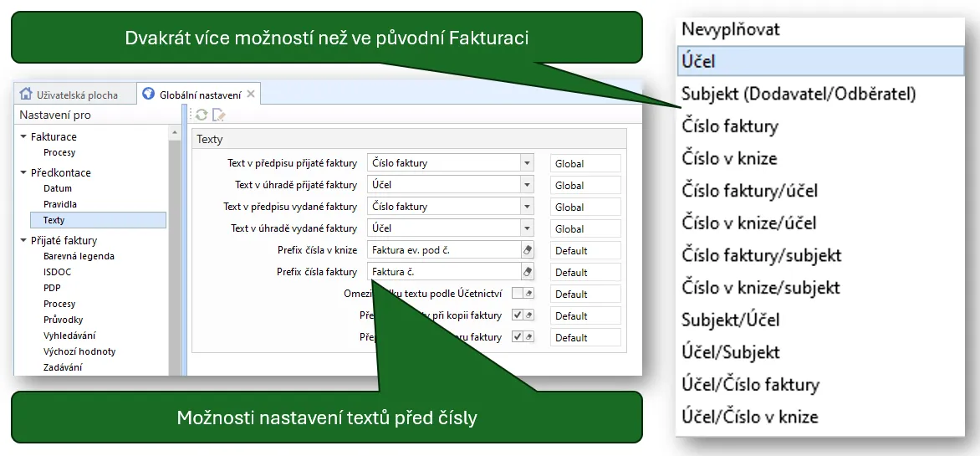980x456 pixels.
Task: Close the Globální nastavení tab
Action: point(251,95)
